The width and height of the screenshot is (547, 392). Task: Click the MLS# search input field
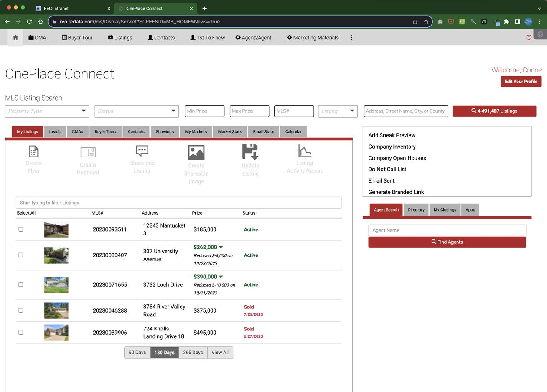(294, 111)
